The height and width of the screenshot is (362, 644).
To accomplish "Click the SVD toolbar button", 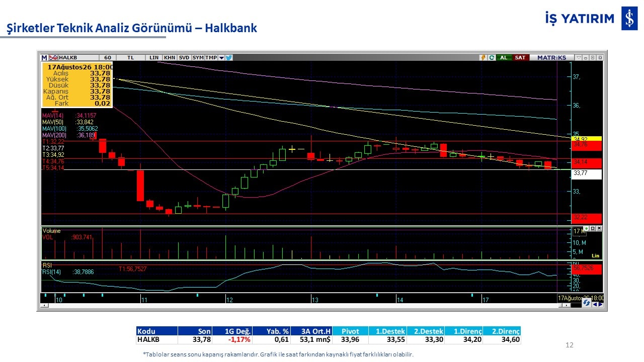I will click(x=184, y=57).
